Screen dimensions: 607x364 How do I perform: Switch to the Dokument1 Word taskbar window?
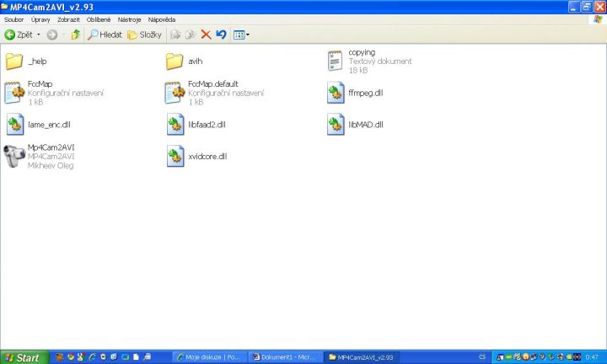click(x=285, y=357)
